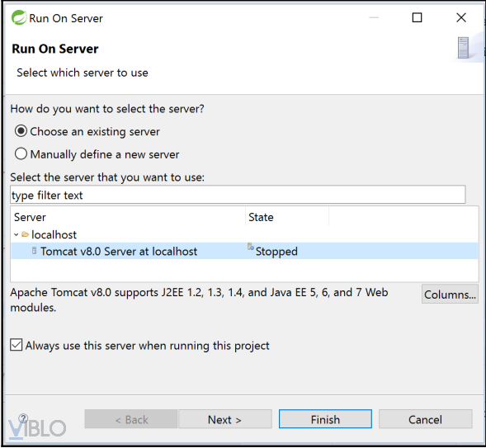Click the Tomcat server icon in the list
486x448 pixels.
[x=34, y=251]
